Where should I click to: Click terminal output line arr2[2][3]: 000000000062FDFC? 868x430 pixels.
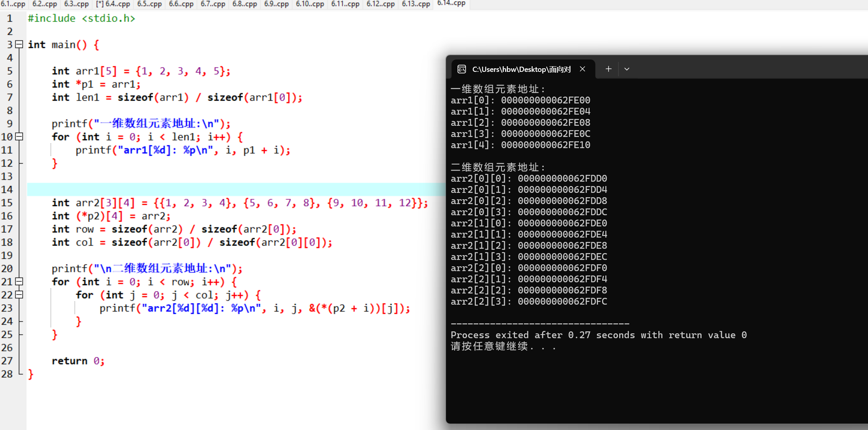529,301
